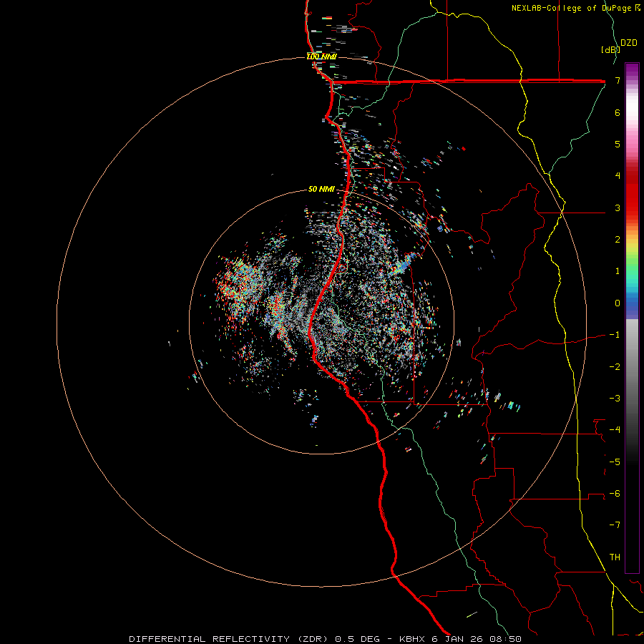Click the -4 dB value on color scale
The image size is (644, 644).
tap(615, 429)
